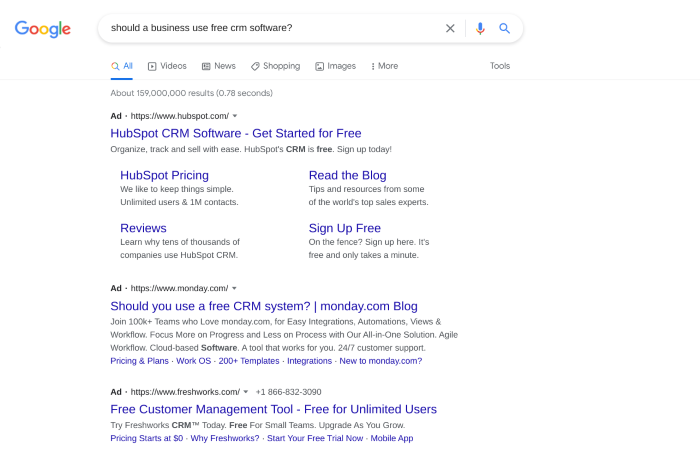Screen dimensions: 700x457
Task: Open the Images tab
Action: tap(336, 66)
